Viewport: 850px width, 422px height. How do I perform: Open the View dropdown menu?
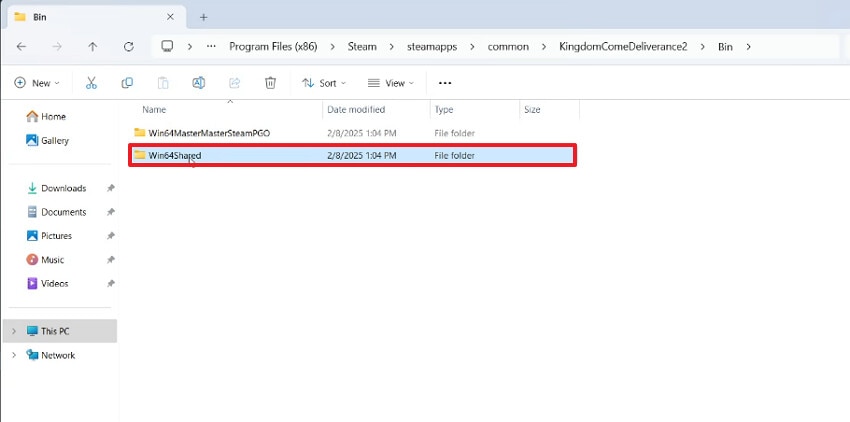pos(390,83)
